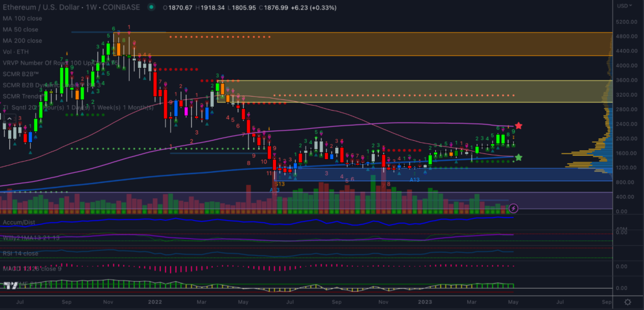Select the RSI 14 close legend
Viewport: 644px width, 310px height.
[x=21, y=253]
